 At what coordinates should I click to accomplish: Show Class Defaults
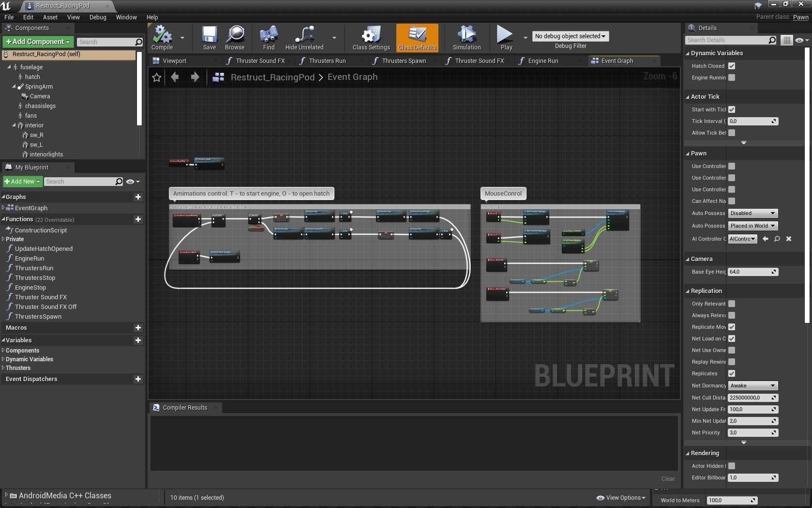tap(417, 38)
